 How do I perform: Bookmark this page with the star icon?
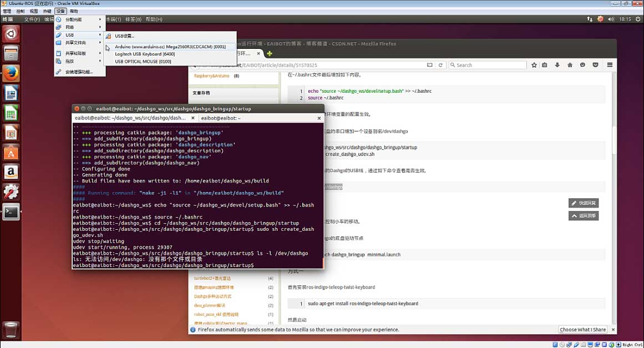click(x=534, y=65)
